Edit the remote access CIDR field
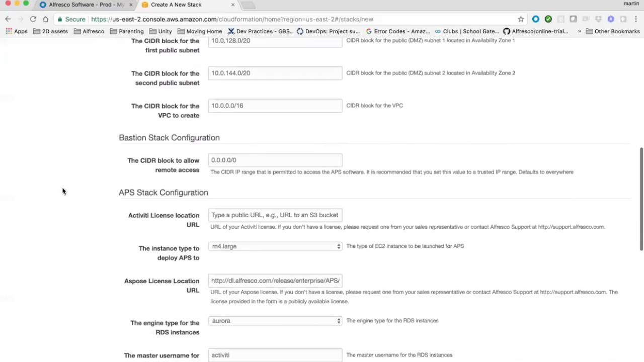This screenshot has width=644, height=362. [275, 160]
